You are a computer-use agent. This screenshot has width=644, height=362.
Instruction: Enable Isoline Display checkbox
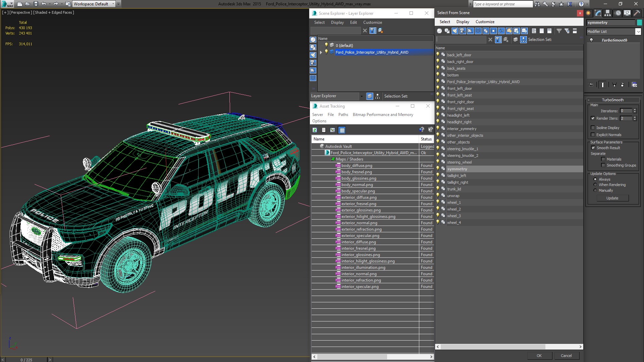[593, 128]
